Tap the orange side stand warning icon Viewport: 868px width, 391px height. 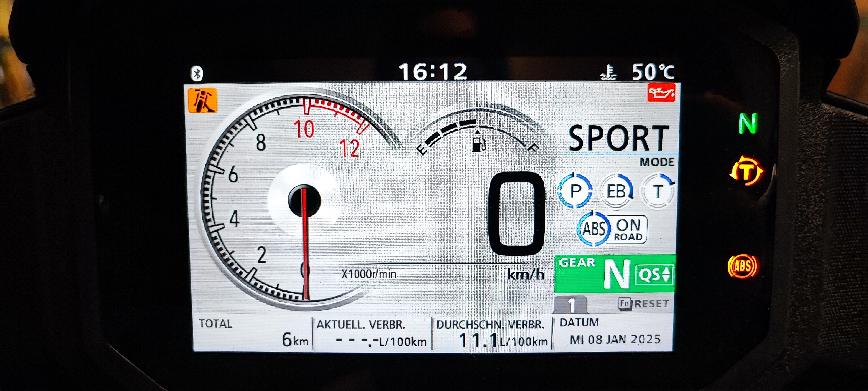click(202, 100)
